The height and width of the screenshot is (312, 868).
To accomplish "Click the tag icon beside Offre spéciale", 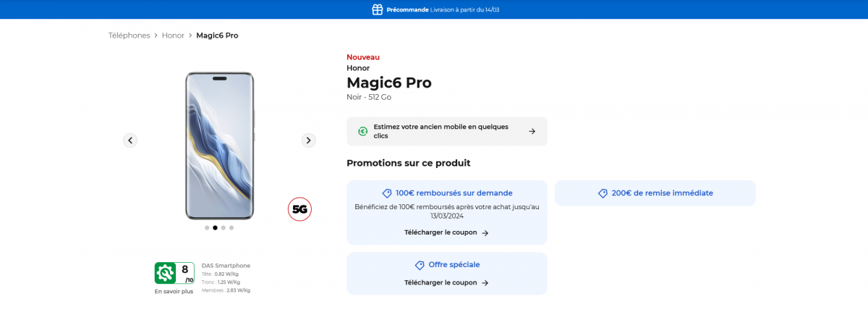I will point(420,265).
